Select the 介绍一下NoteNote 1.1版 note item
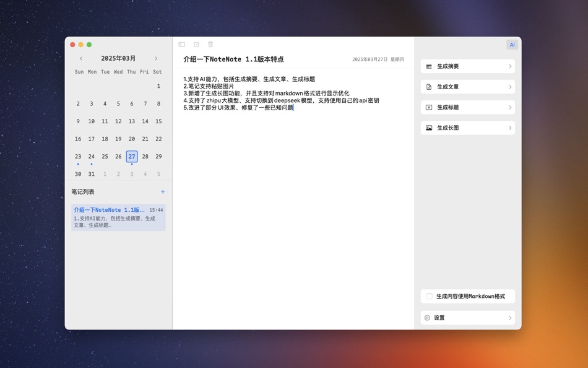The image size is (588, 368). [x=118, y=217]
